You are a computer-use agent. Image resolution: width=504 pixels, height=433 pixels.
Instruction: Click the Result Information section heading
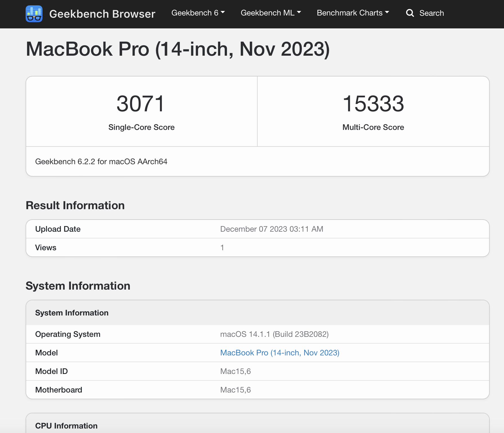[x=75, y=206]
